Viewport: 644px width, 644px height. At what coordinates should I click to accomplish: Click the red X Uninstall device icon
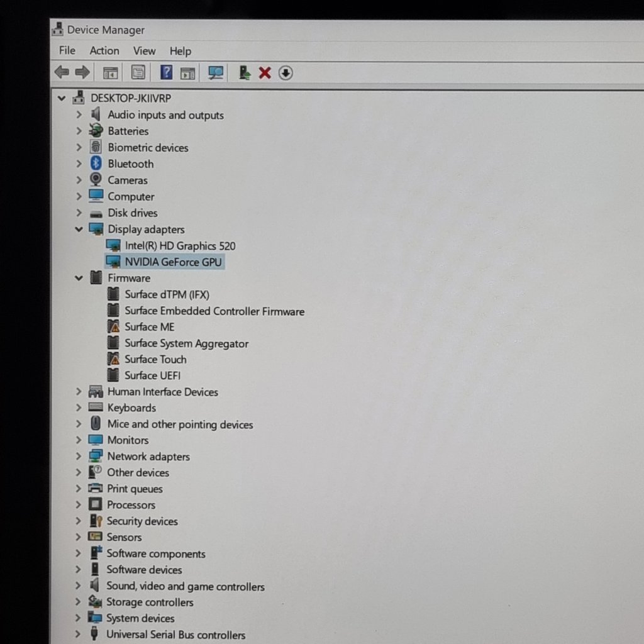coord(265,73)
